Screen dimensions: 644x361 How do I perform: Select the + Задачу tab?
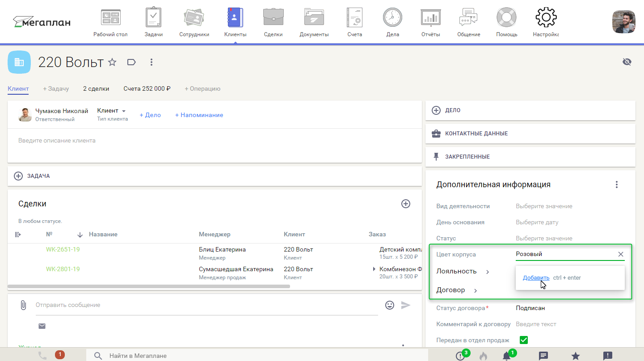click(x=56, y=88)
